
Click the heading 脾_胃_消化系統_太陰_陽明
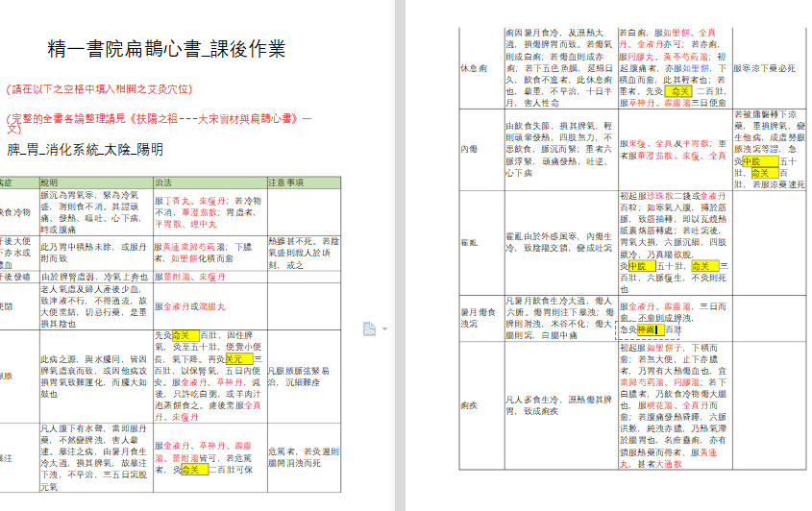pyautogui.click(x=85, y=150)
